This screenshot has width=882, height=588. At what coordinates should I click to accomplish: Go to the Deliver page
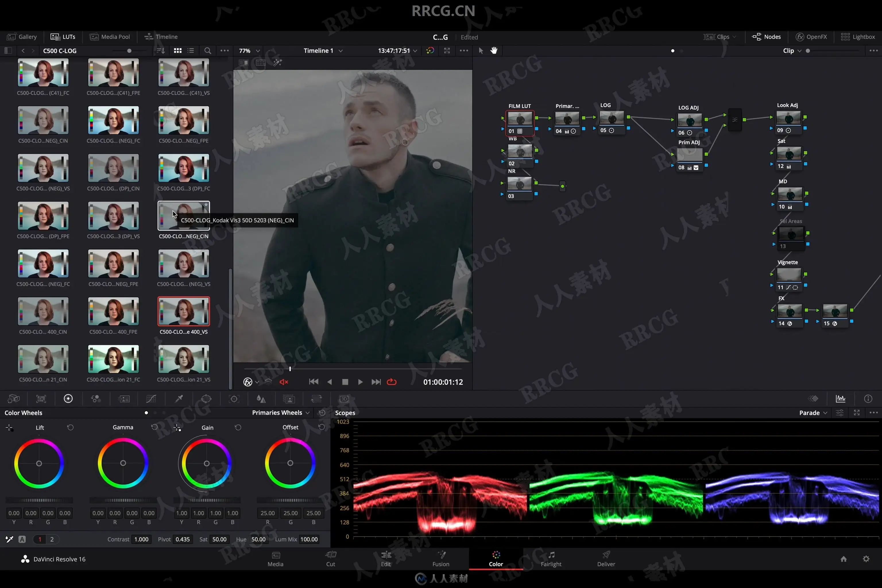pos(606,559)
